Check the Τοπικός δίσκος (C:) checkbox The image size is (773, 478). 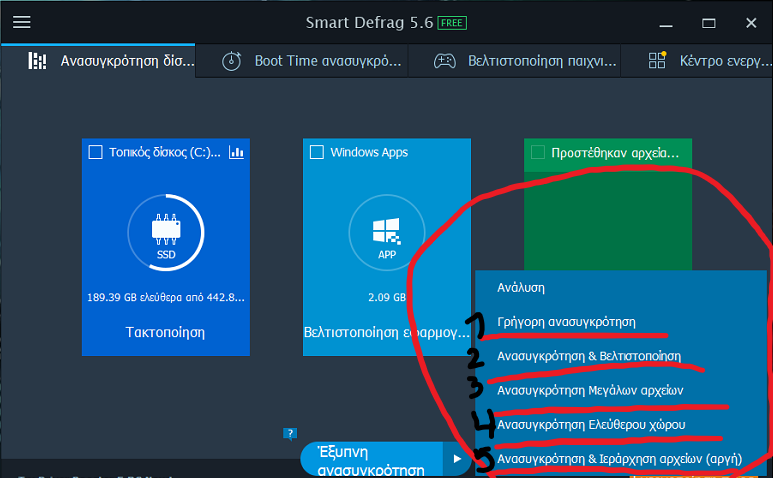click(x=95, y=152)
